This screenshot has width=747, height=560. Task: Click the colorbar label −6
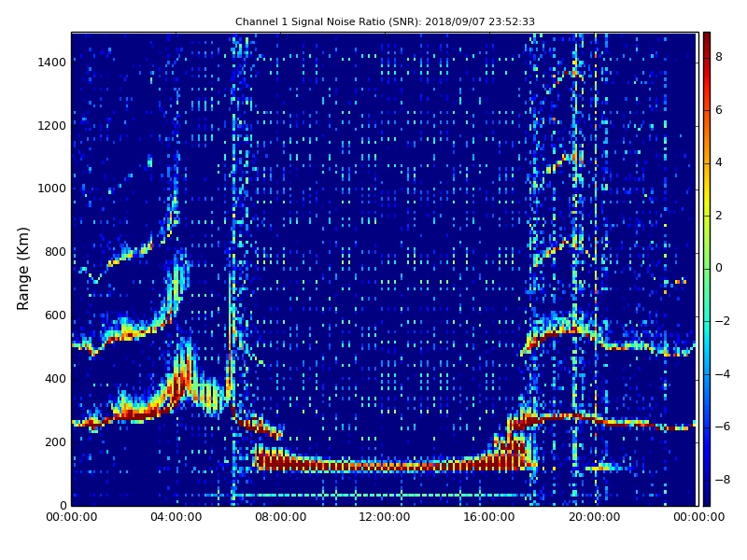point(723,427)
